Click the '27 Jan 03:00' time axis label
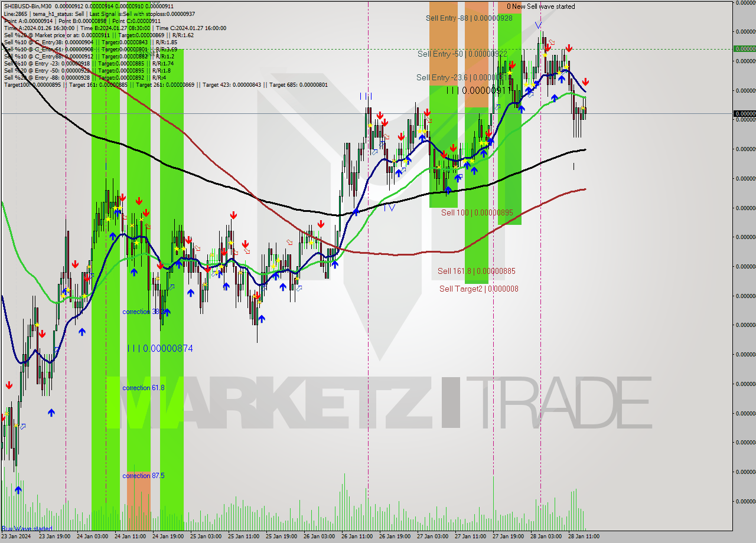This screenshot has width=756, height=543. coord(434,537)
